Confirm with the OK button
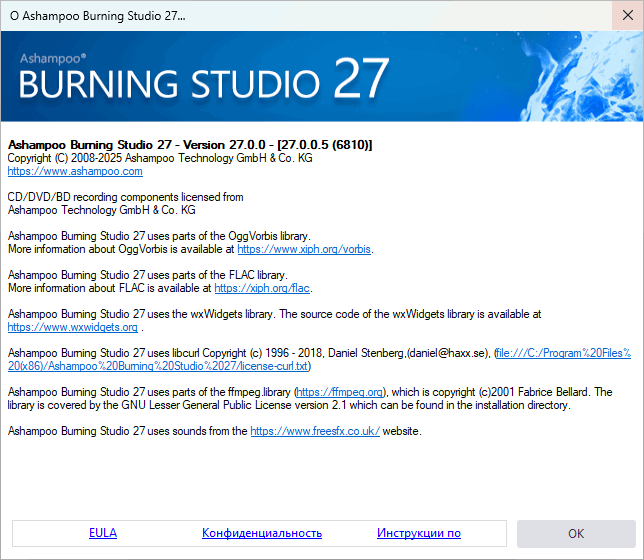Viewport: 644px width, 560px height. click(x=576, y=534)
